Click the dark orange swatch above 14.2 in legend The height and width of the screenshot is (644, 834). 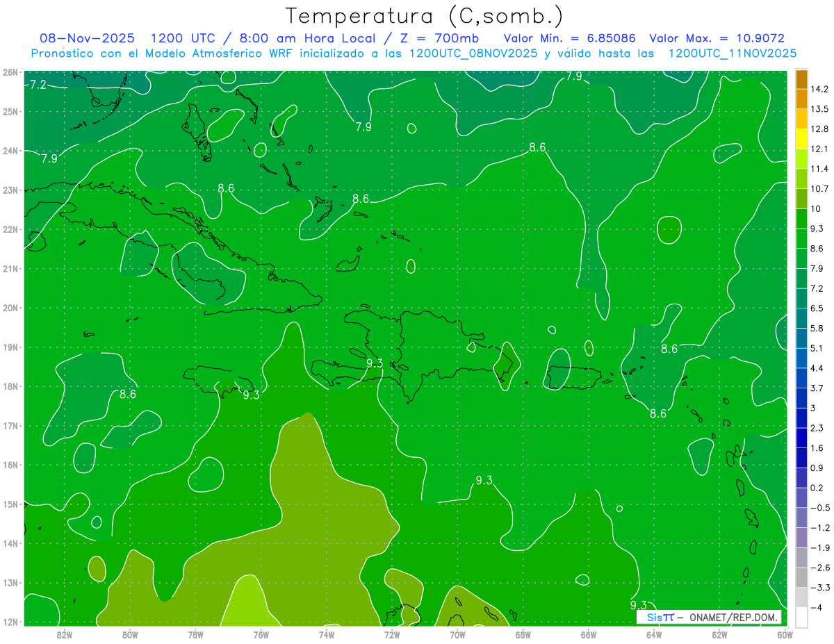801,79
